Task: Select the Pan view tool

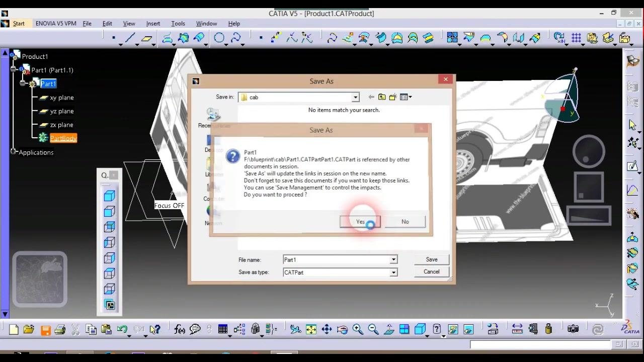Action: point(327,330)
